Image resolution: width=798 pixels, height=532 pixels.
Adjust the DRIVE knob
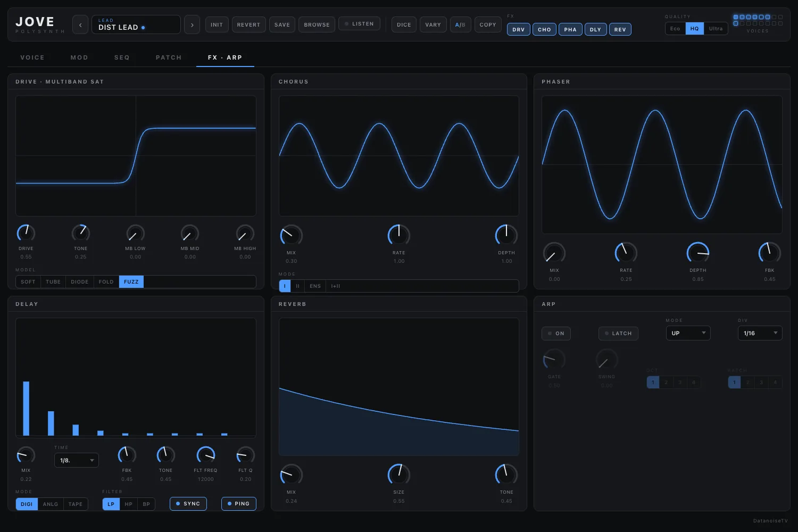click(x=26, y=233)
